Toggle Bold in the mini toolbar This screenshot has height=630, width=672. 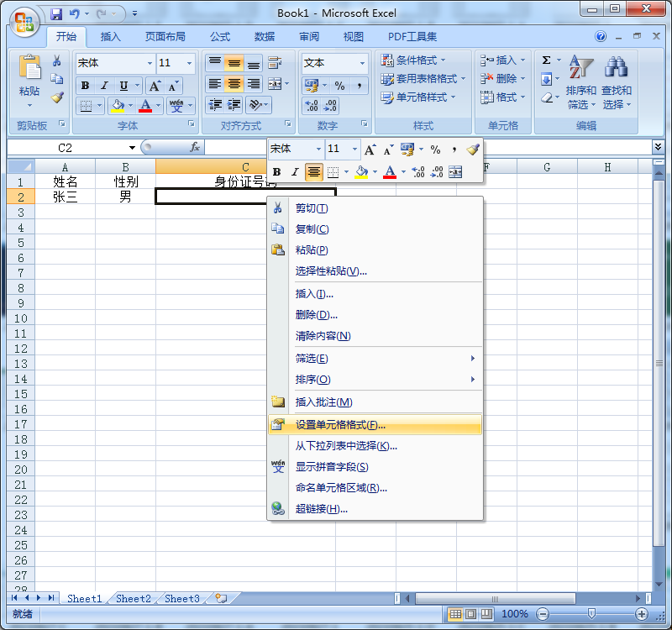pyautogui.click(x=277, y=172)
